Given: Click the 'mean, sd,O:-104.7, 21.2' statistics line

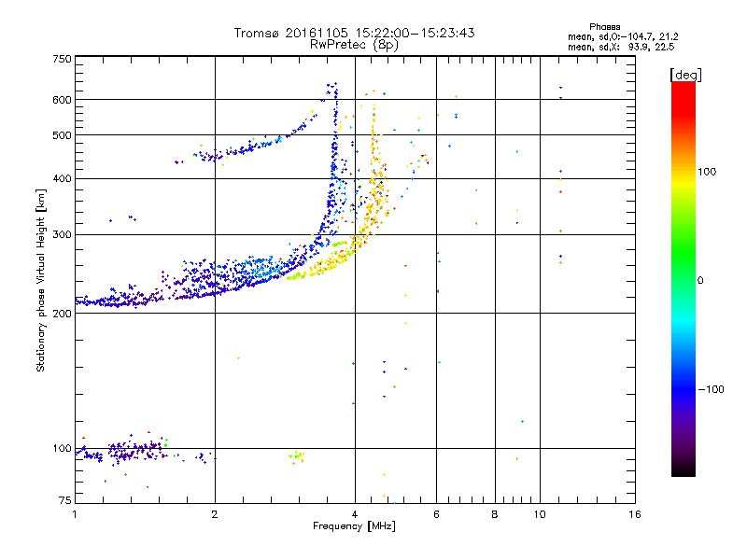Looking at the screenshot, I should [x=623, y=36].
